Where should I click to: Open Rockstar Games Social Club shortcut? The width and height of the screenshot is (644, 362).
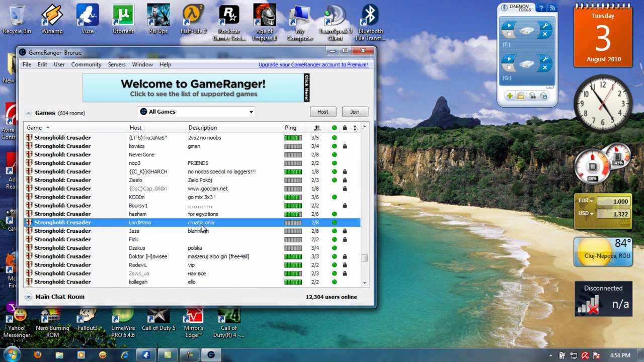[229, 23]
